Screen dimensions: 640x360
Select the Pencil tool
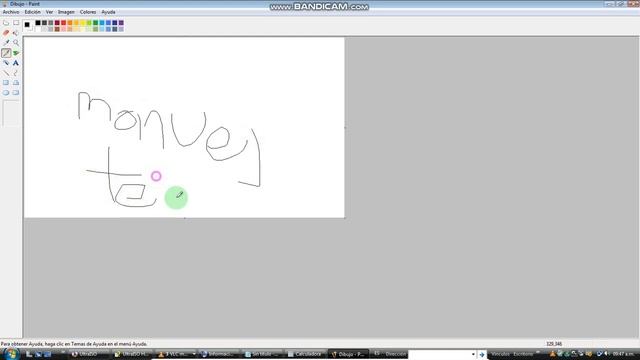click(x=6, y=53)
